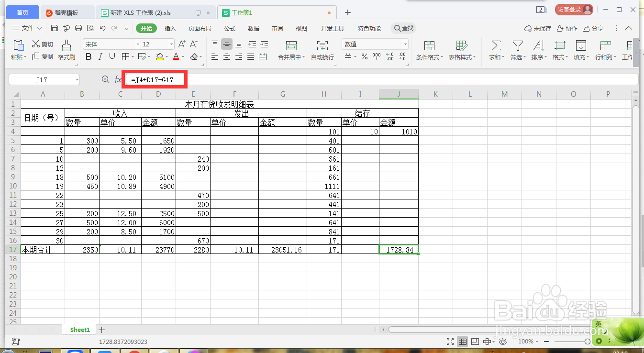Open the 数据 (Data) tab
644x353 pixels.
pos(254,28)
